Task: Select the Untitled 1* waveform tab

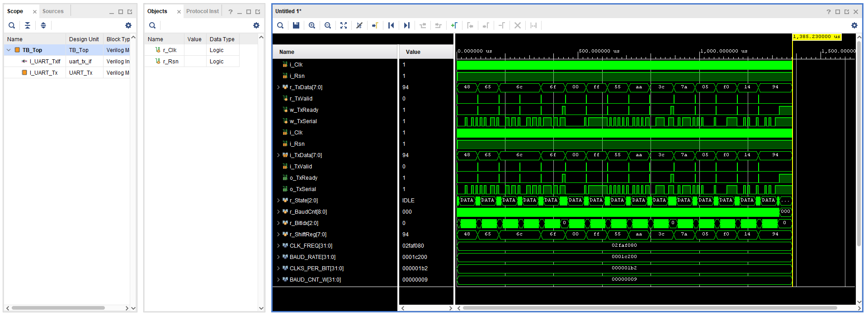Action: click(288, 11)
